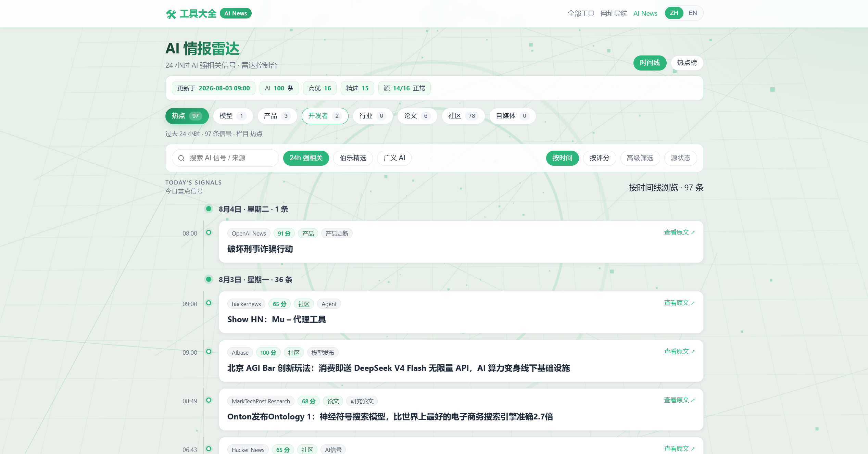
Task: Open 查看原文 for the Hacker News 06:43 entry
Action: click(x=679, y=449)
